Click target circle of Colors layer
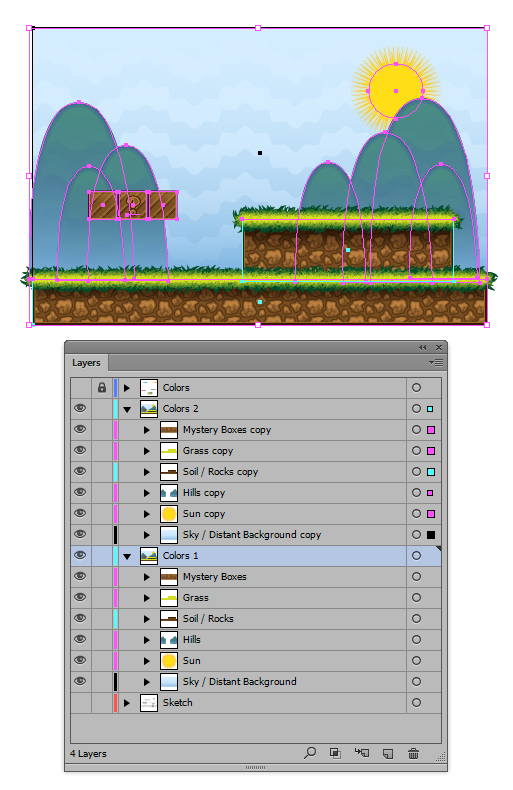The image size is (513, 790). 416,387
